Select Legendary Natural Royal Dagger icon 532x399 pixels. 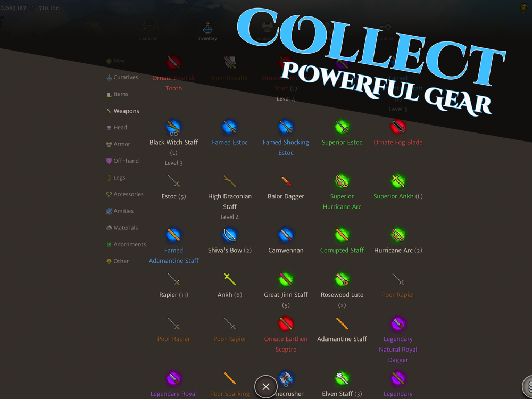[398, 323]
